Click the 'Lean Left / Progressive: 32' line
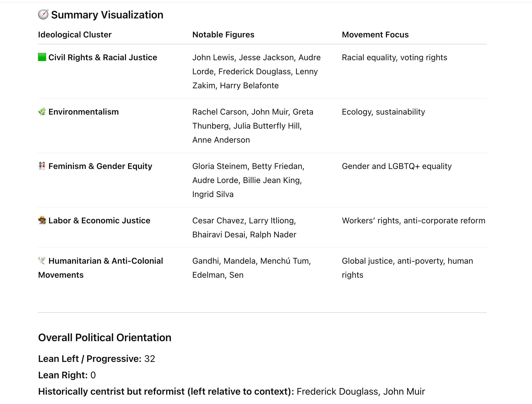Screen dimensions: 532x404 97,359
